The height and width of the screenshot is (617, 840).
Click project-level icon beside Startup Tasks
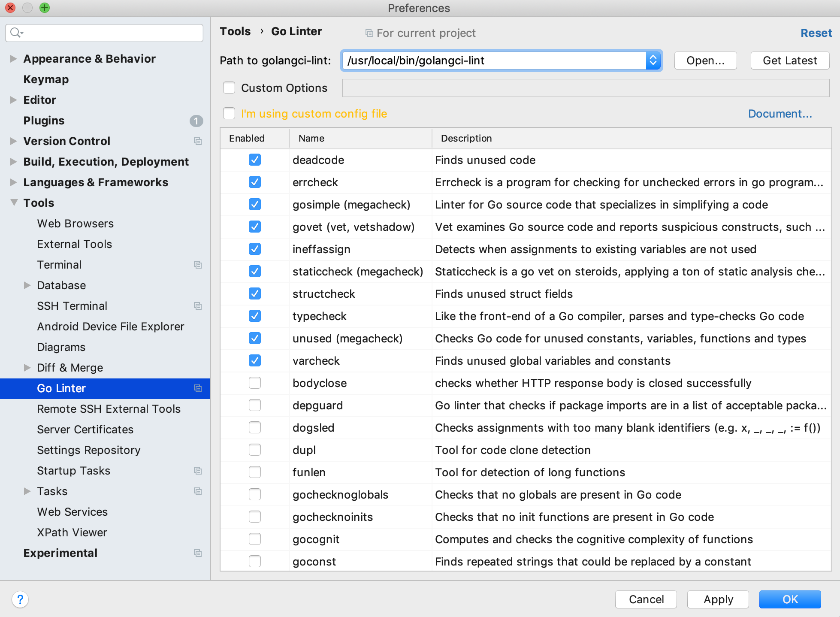click(198, 471)
